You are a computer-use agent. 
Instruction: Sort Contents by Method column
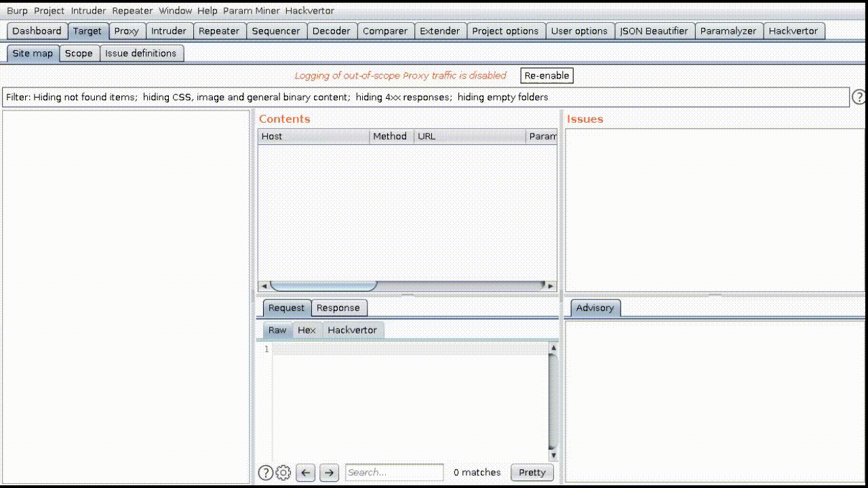391,136
